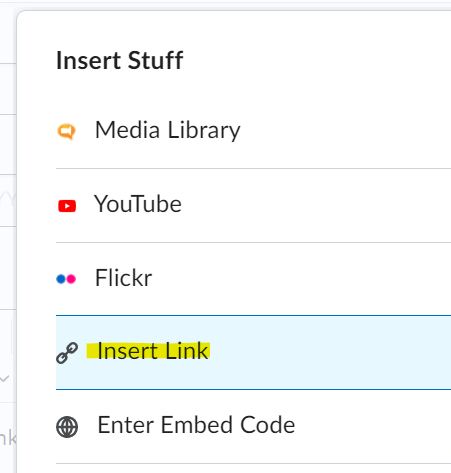Viewport: 451px width, 473px height.
Task: Click the chain link icon for Insert Link
Action: pos(67,352)
